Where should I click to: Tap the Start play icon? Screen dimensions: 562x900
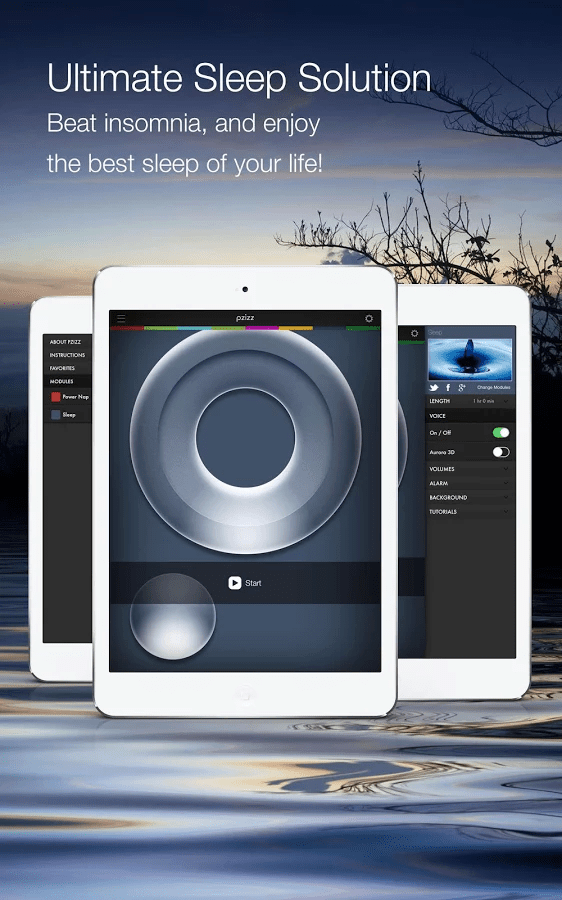[235, 583]
